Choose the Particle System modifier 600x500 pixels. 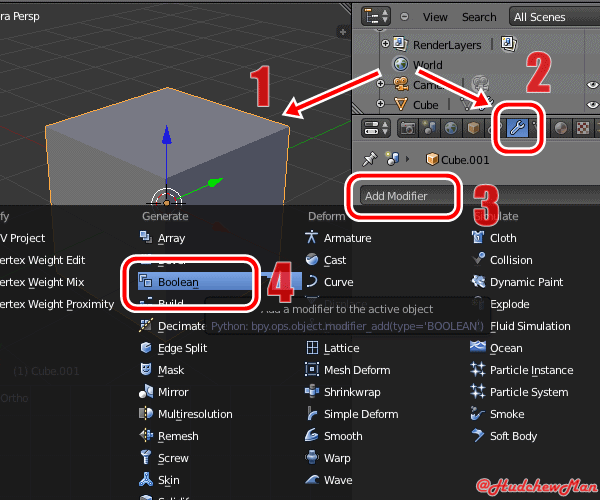(x=520, y=392)
